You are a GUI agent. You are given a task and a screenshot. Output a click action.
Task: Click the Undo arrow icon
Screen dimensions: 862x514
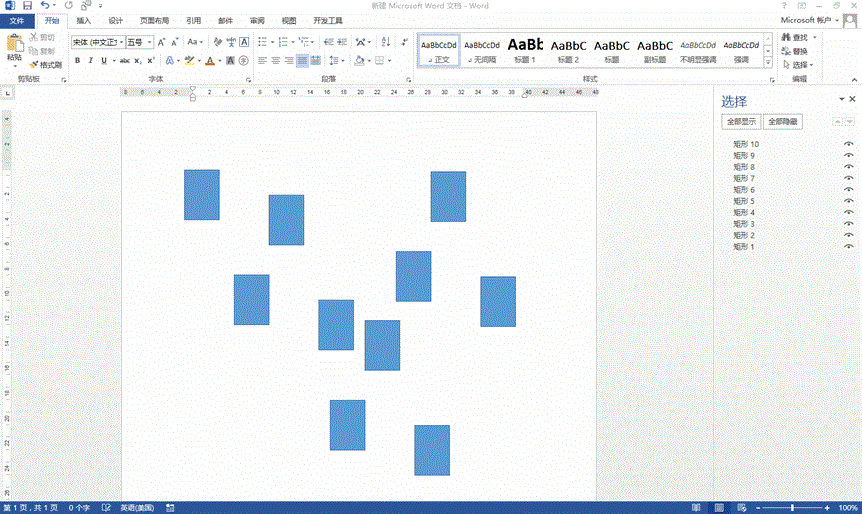pyautogui.click(x=45, y=6)
